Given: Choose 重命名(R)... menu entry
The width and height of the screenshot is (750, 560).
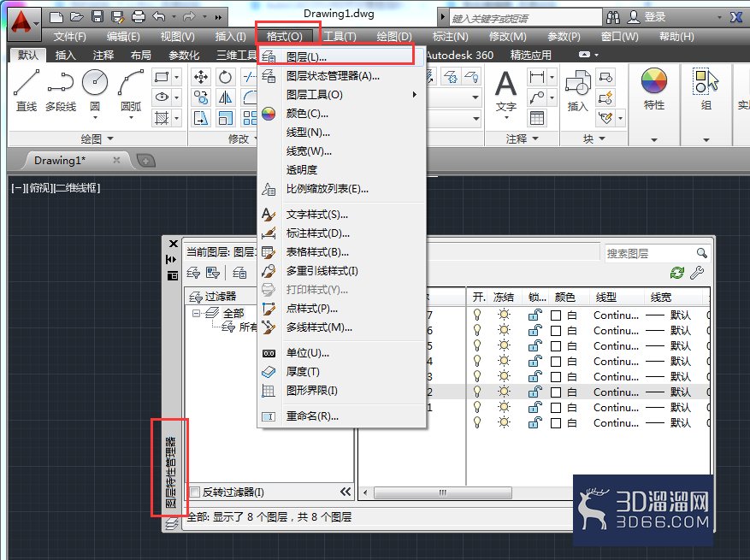Looking at the screenshot, I should pyautogui.click(x=341, y=416).
